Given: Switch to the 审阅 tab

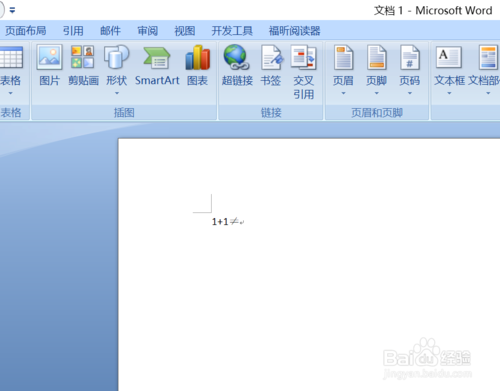Looking at the screenshot, I should 147,31.
